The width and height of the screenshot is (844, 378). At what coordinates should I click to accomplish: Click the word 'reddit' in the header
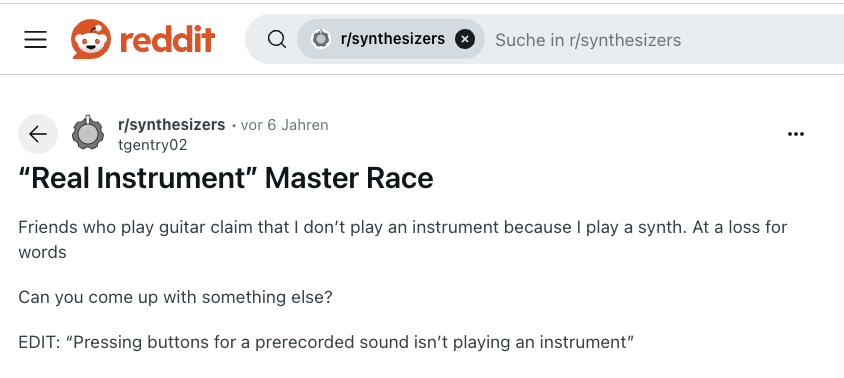click(167, 39)
